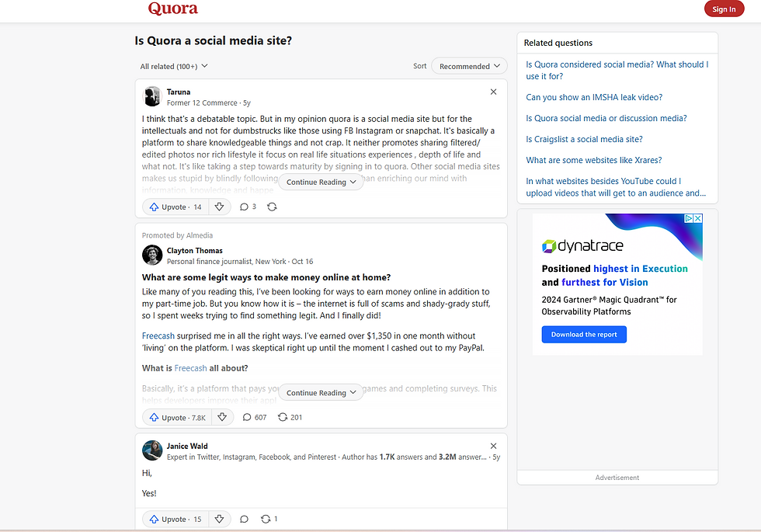Click the 'Related questions' heading
The image size is (761, 532).
558,43
